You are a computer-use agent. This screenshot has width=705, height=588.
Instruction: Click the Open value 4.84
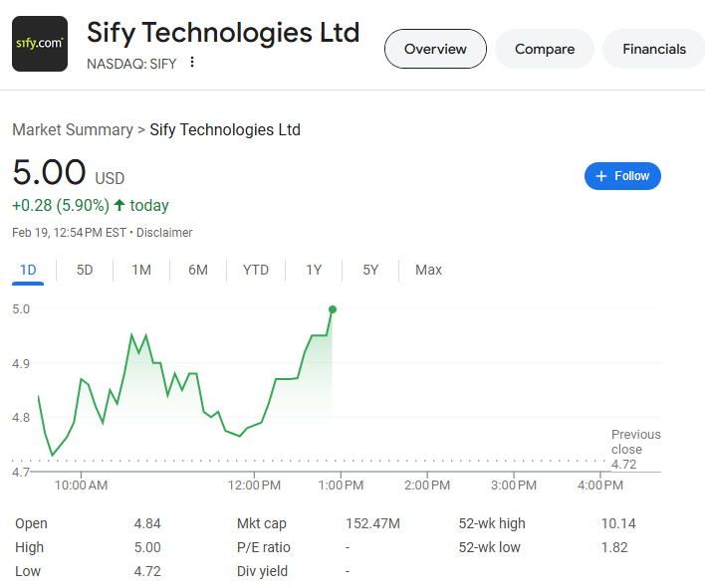147,523
